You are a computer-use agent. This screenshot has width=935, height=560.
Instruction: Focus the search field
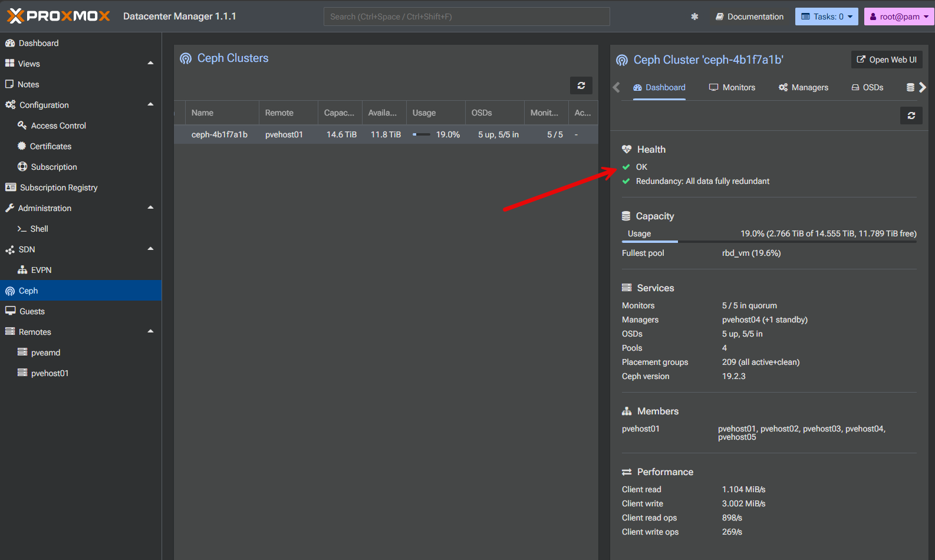pyautogui.click(x=466, y=17)
